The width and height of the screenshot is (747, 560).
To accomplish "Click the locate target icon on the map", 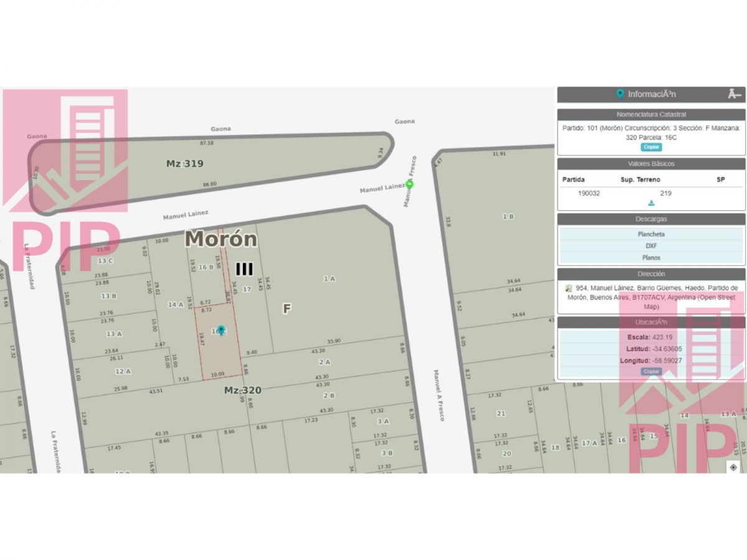I will click(733, 467).
